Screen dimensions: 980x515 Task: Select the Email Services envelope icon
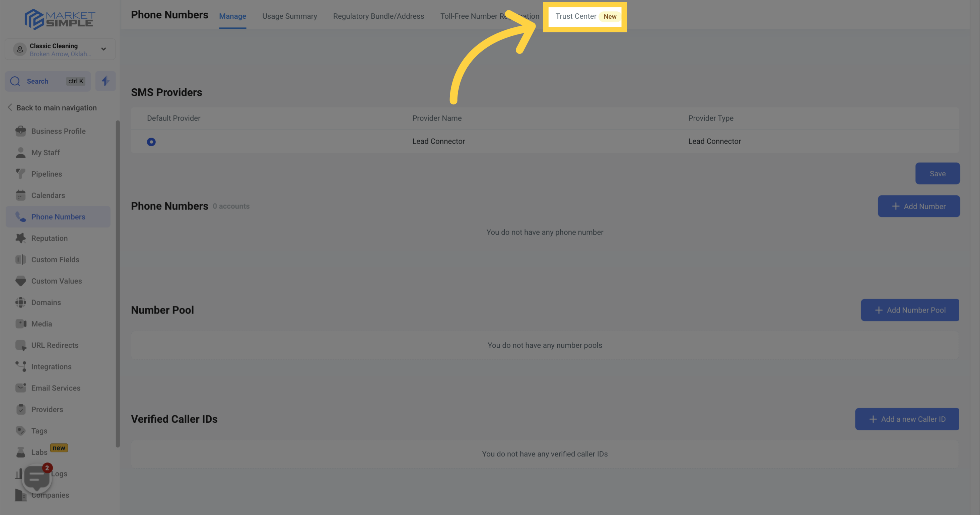(20, 388)
